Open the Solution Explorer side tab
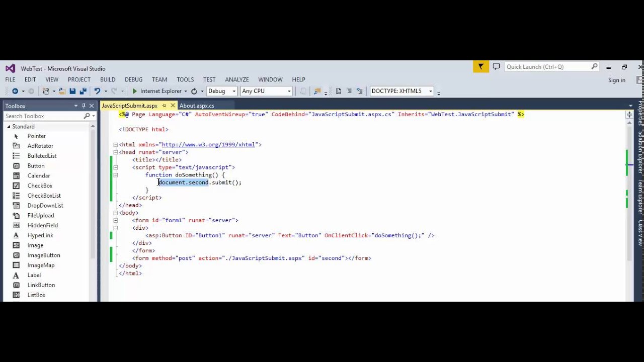This screenshot has width=644, height=362. (x=640, y=152)
